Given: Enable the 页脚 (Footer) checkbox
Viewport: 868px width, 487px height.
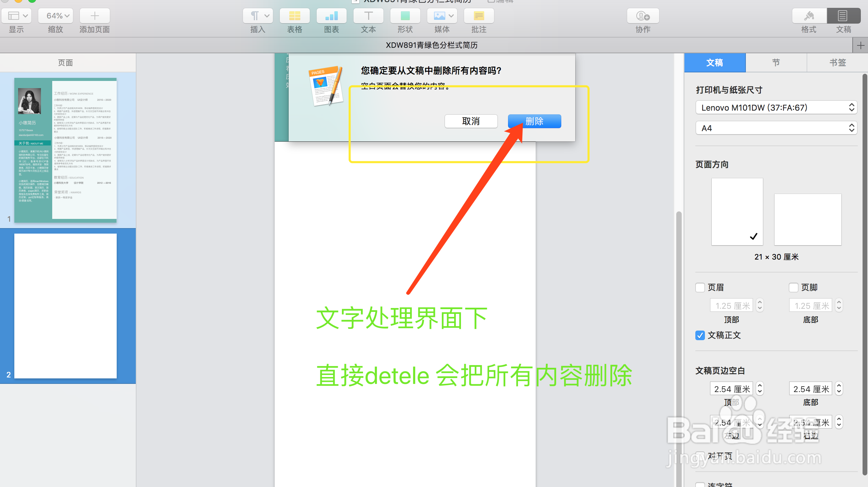Looking at the screenshot, I should point(793,287).
